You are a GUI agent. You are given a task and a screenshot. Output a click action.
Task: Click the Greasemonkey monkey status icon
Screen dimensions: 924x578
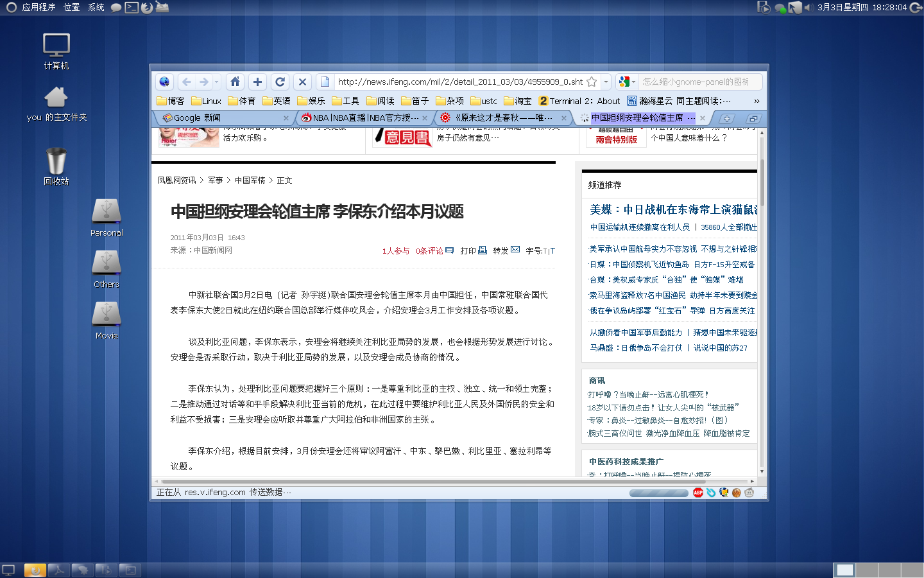(x=749, y=493)
